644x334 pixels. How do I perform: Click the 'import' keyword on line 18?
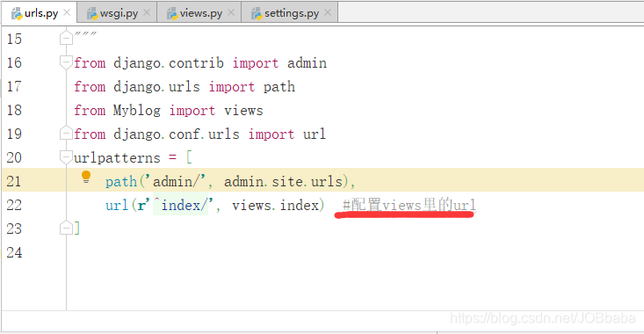pyautogui.click(x=192, y=110)
